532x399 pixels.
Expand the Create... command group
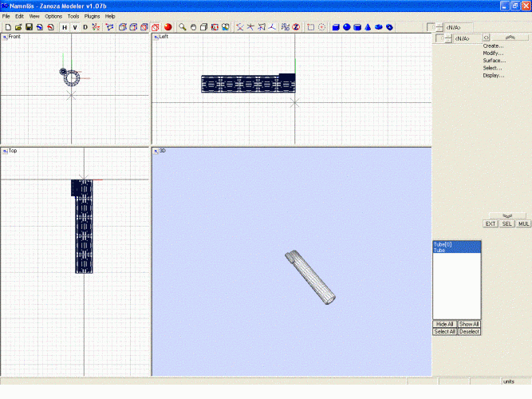(493, 45)
